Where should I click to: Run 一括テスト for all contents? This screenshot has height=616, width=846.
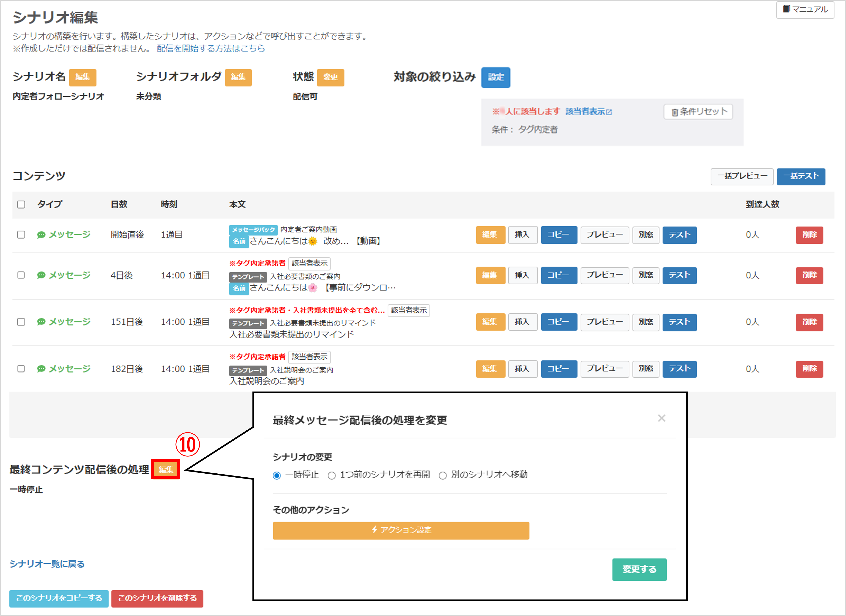point(801,177)
